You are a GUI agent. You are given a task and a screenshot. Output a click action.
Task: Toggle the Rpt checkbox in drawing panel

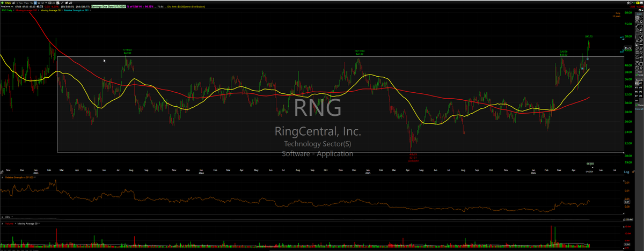click(x=636, y=71)
